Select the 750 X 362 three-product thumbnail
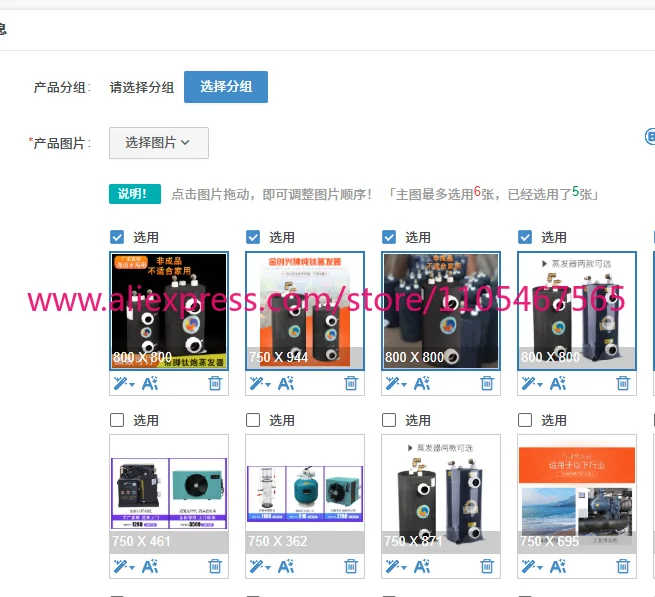The image size is (655, 597). (305, 494)
